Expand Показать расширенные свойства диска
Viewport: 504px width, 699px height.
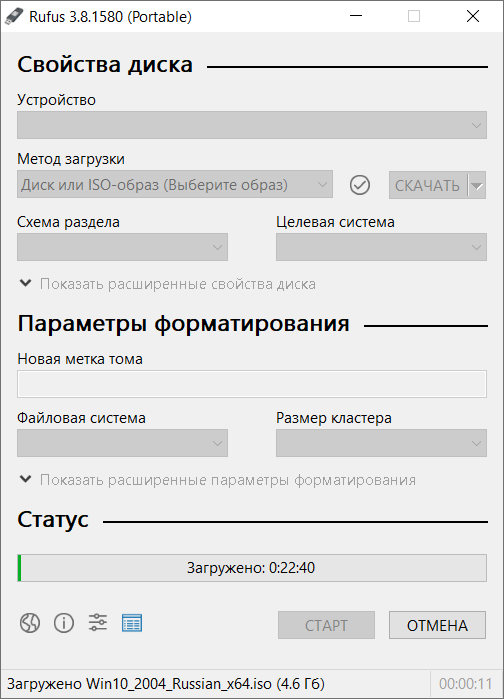pyautogui.click(x=168, y=284)
